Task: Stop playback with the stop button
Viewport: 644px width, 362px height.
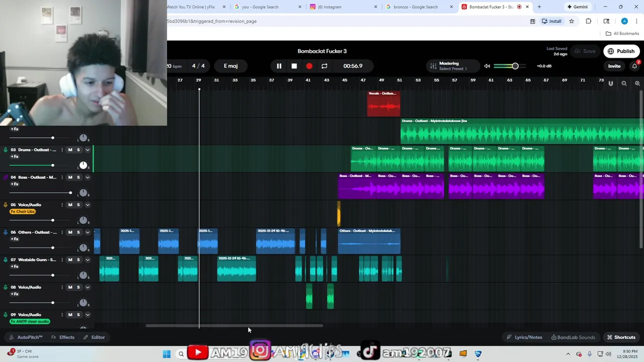Action: 294,66
